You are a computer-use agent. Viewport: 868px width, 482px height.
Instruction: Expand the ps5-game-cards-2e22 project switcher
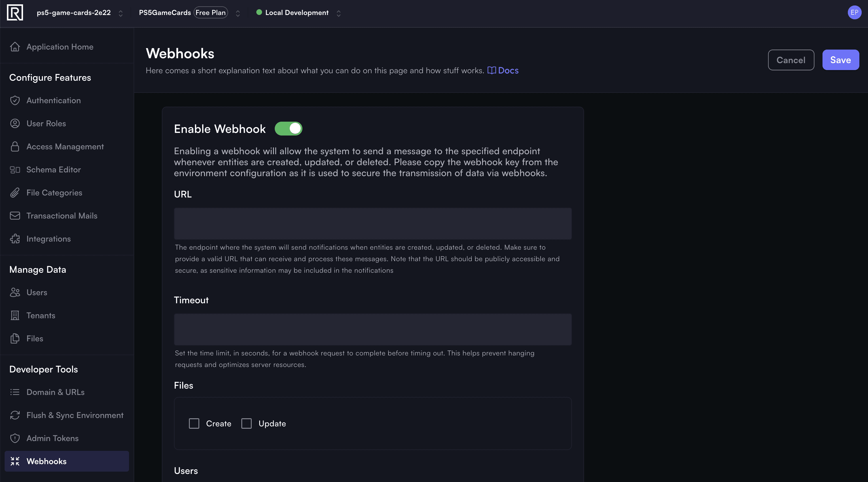(x=121, y=13)
